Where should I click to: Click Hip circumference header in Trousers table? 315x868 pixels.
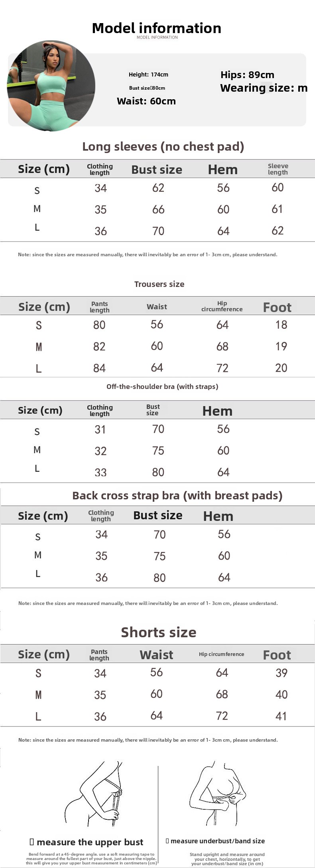point(222,306)
